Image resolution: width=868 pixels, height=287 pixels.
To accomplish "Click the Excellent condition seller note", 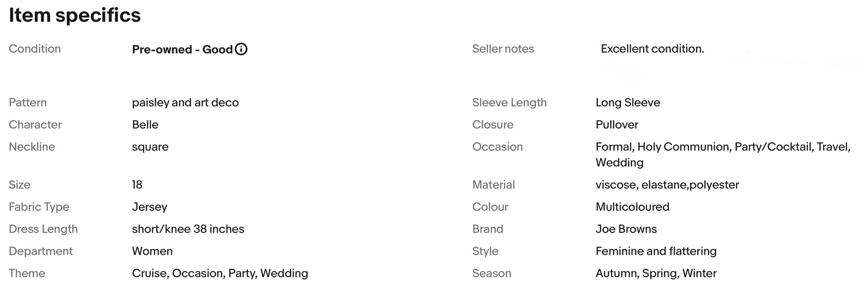I will (x=652, y=49).
